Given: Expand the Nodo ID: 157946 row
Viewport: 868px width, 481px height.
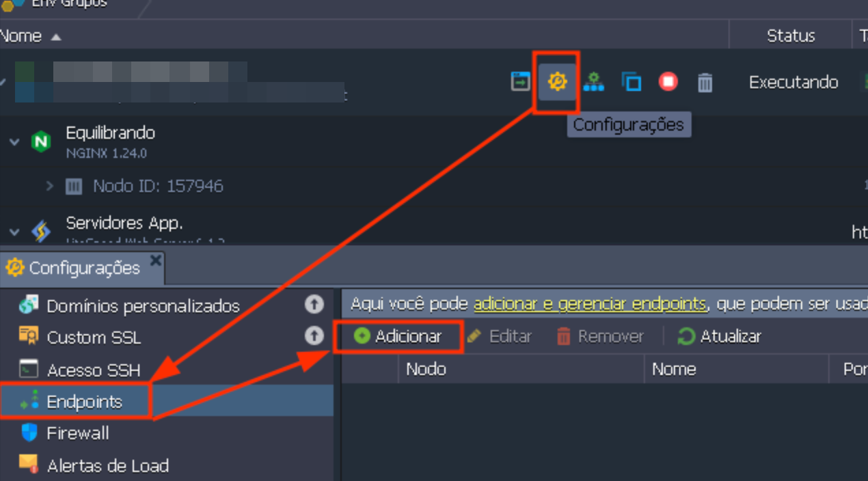Looking at the screenshot, I should [49, 186].
